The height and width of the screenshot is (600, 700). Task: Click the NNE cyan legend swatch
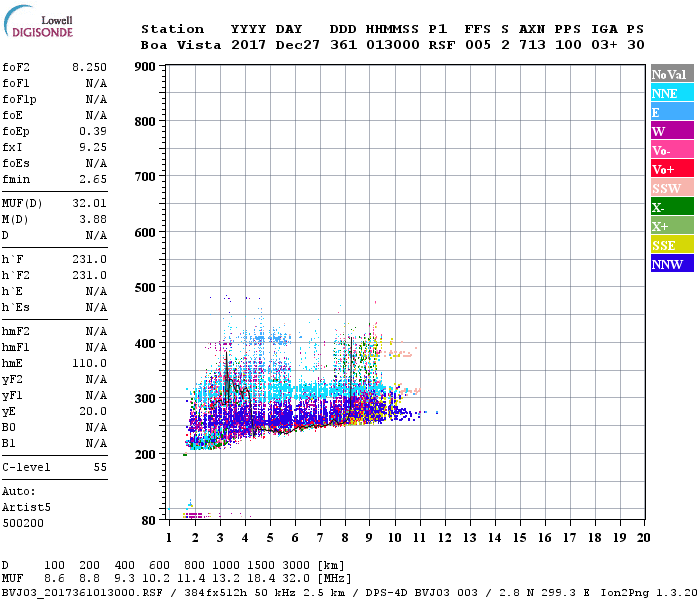(x=672, y=93)
